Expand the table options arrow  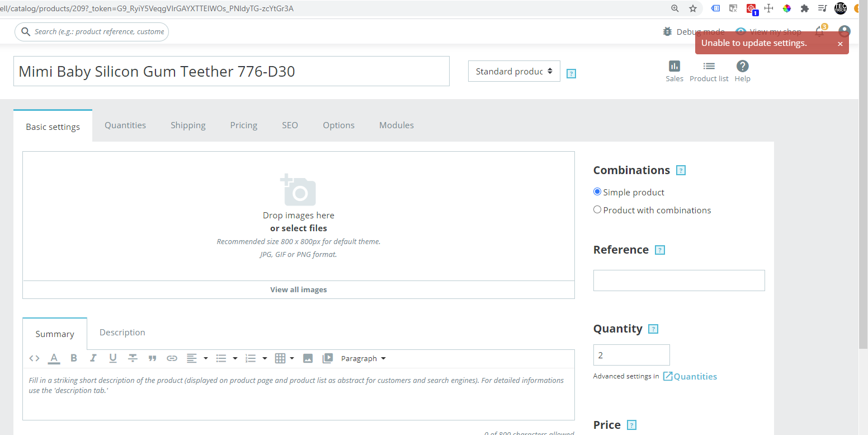292,358
